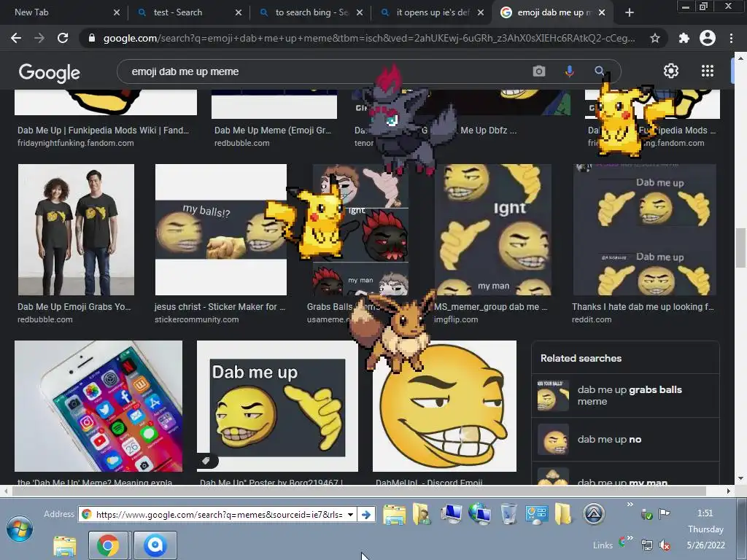Viewport: 747px width, 560px height.
Task: Expand the Links toolbar chevron
Action: tap(630, 538)
